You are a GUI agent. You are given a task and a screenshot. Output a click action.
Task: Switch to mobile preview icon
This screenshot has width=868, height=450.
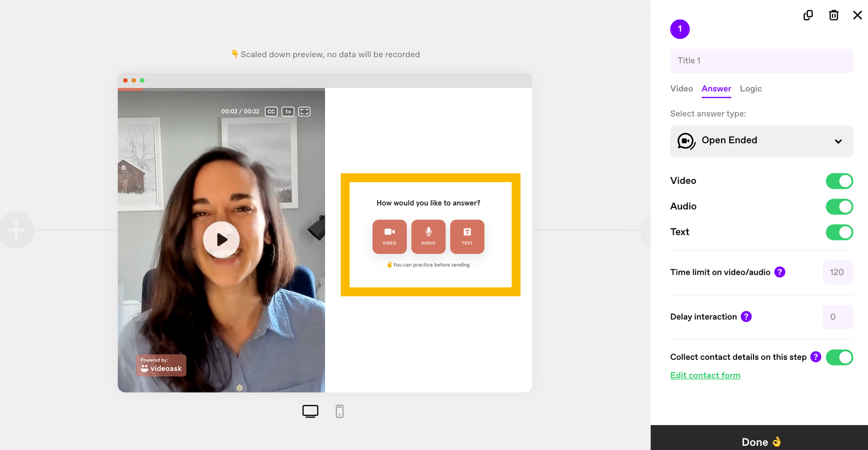[x=340, y=412]
